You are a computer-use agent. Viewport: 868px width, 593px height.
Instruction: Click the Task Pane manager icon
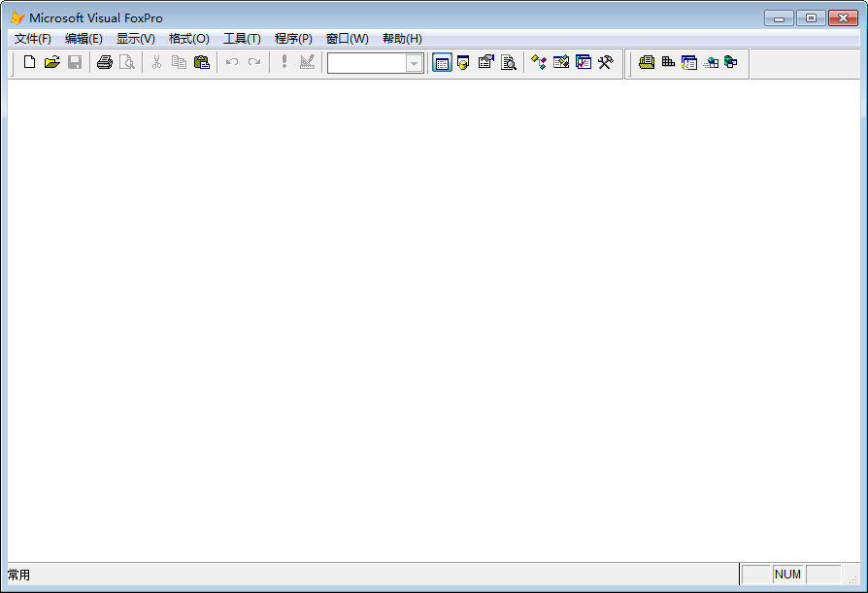point(584,62)
